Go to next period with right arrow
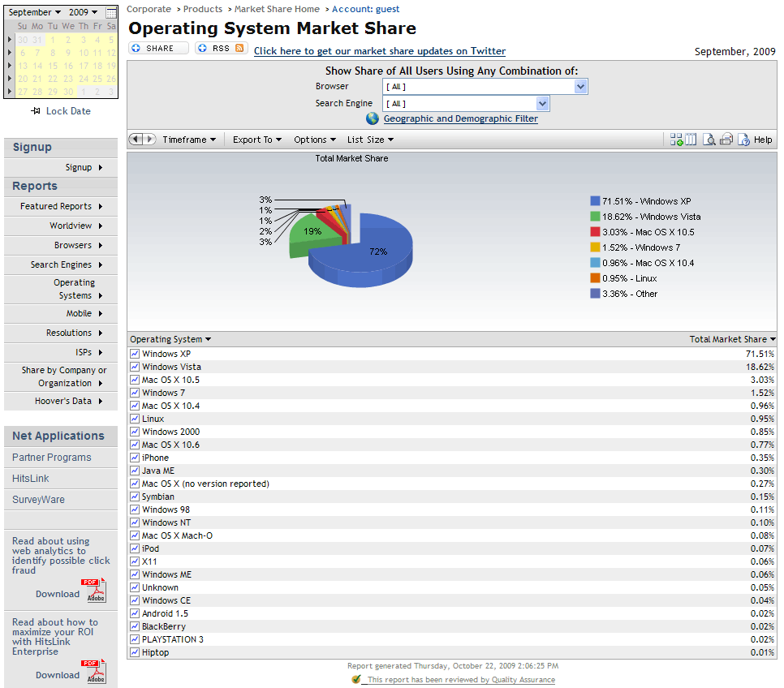 tap(149, 139)
